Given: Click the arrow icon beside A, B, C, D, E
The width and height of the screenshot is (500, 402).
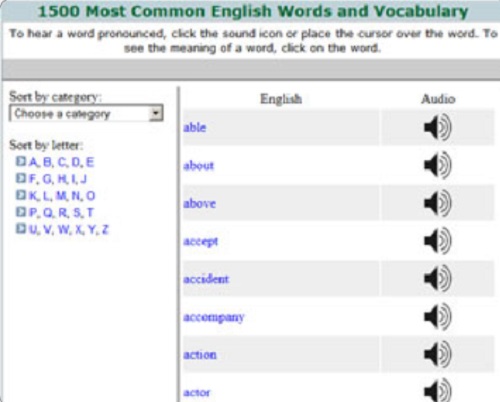Looking at the screenshot, I should click(x=21, y=161).
